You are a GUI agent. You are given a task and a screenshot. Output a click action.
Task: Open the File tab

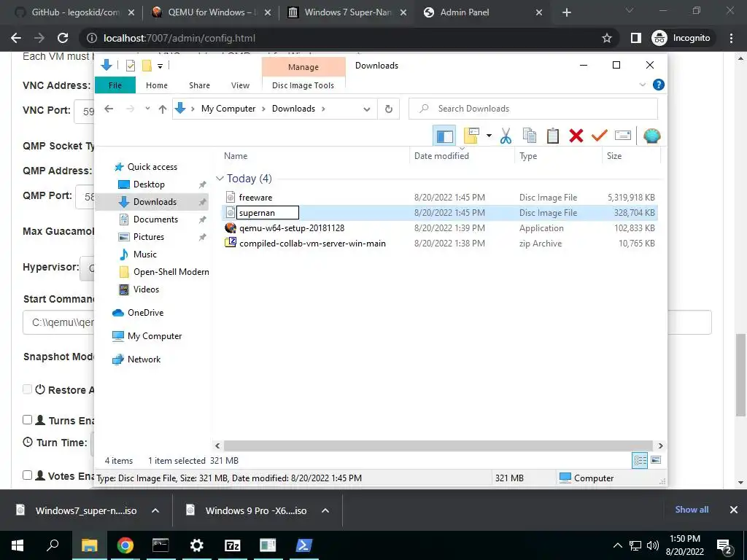point(115,85)
